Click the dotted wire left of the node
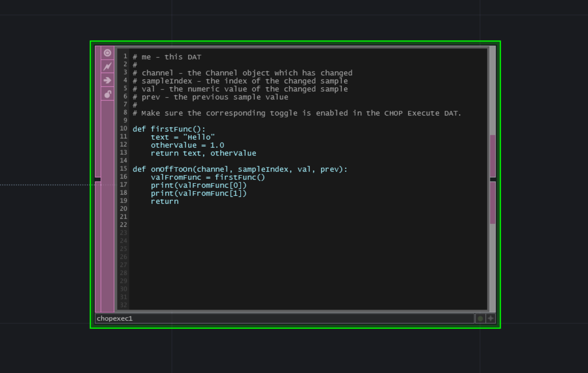The height and width of the screenshot is (373, 588). point(46,185)
